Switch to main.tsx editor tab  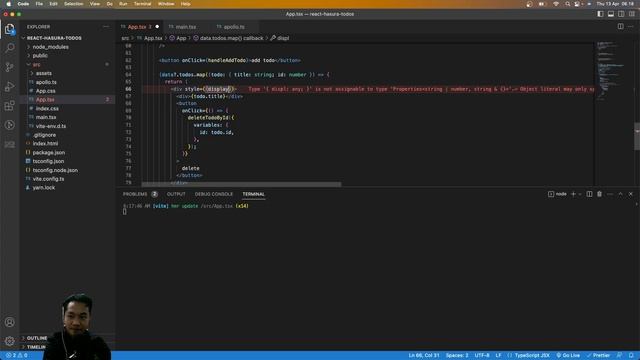[186, 27]
